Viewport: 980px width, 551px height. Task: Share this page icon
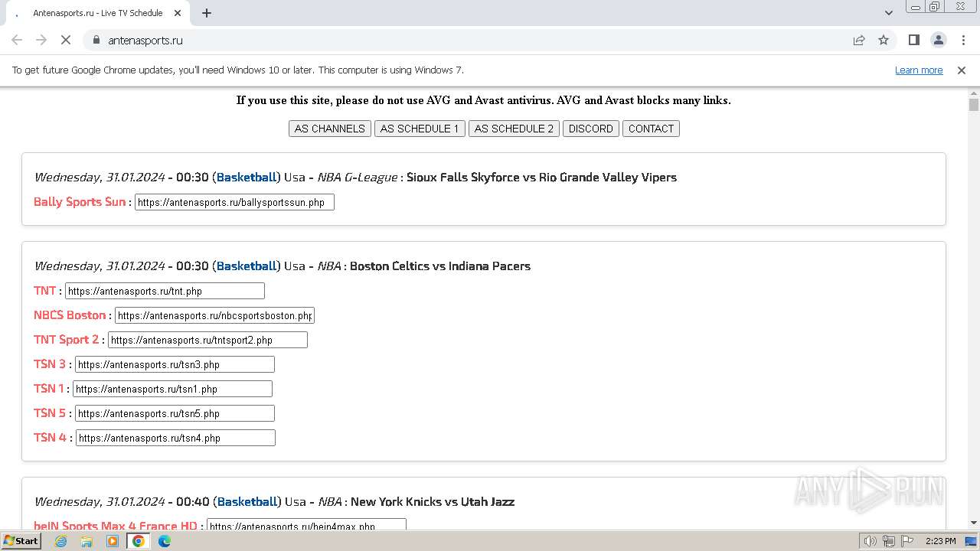(x=859, y=40)
